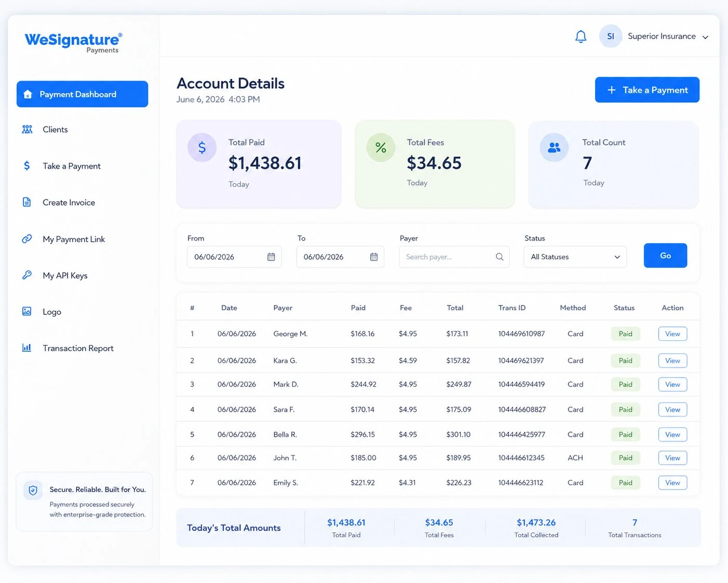
Task: Click the Paid status badge for George M.
Action: [625, 334]
